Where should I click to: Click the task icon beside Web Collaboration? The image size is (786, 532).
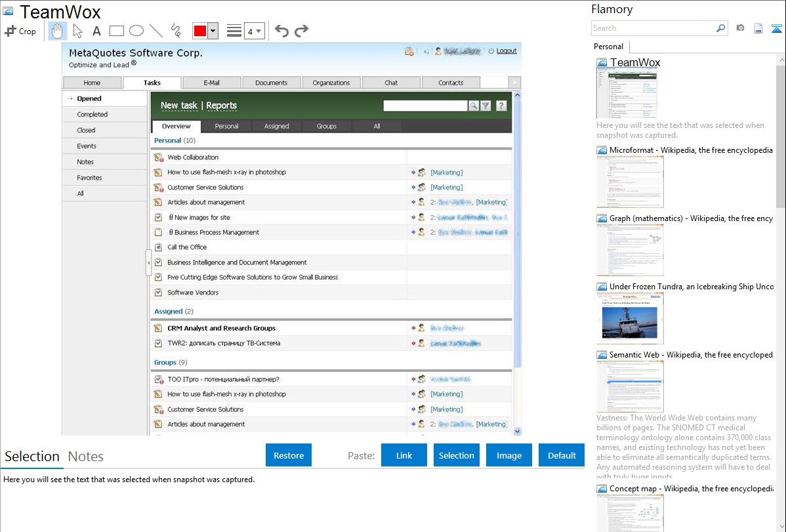tap(158, 157)
